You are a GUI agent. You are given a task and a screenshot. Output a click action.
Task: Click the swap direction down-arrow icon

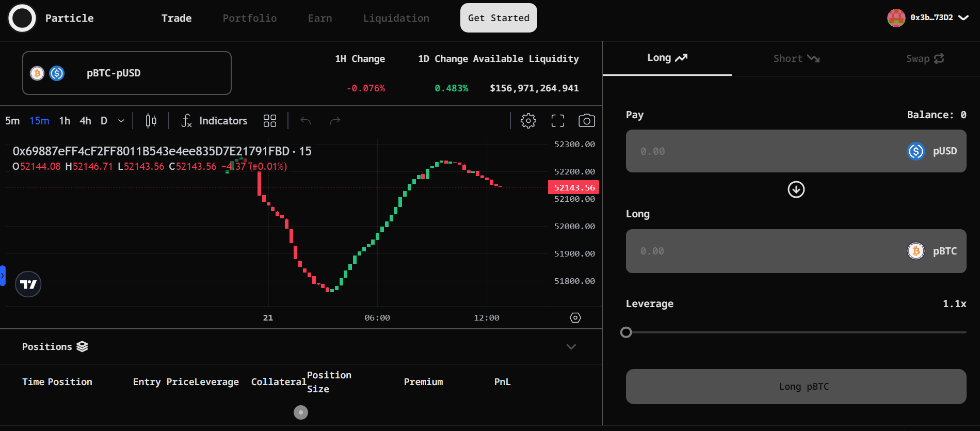click(x=796, y=189)
